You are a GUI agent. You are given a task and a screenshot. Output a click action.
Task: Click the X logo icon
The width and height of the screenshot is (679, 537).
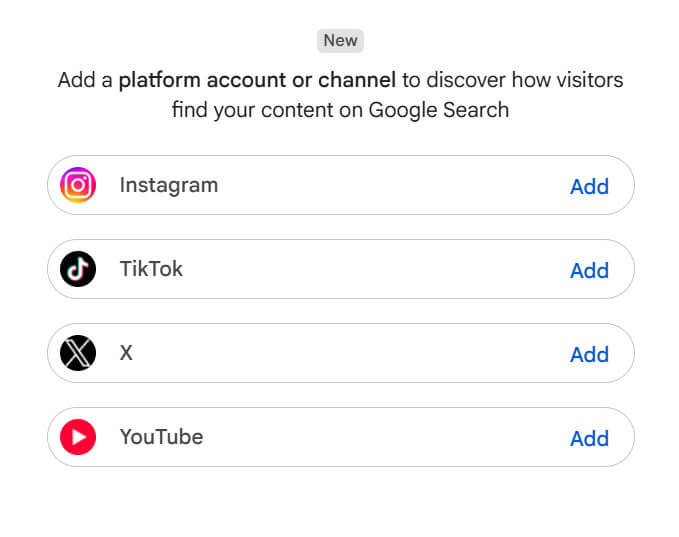pyautogui.click(x=78, y=353)
